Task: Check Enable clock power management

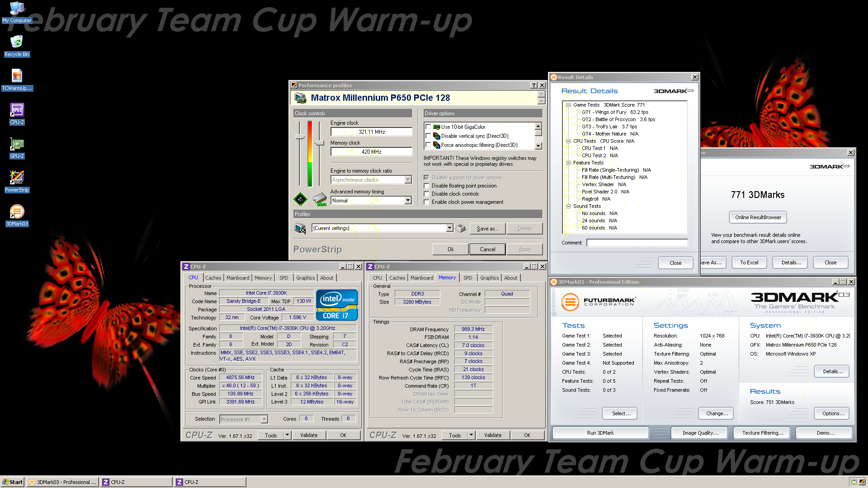Action: tap(426, 202)
